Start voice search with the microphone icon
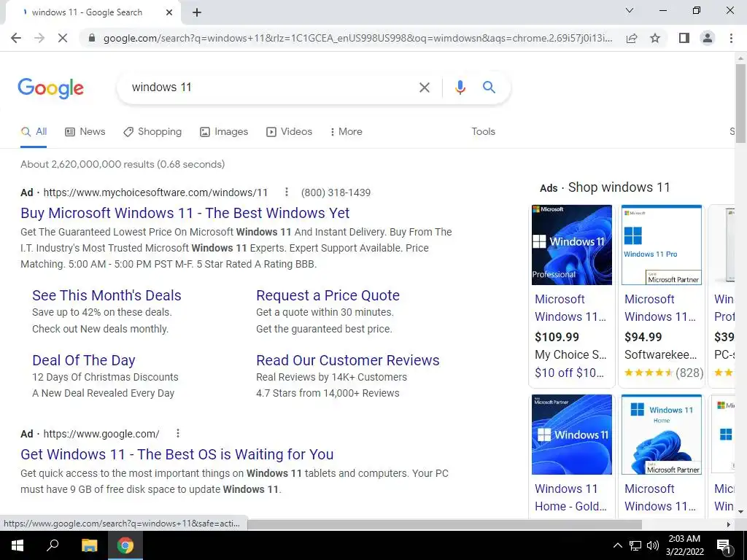Screen dimensions: 747x560 click(460, 87)
